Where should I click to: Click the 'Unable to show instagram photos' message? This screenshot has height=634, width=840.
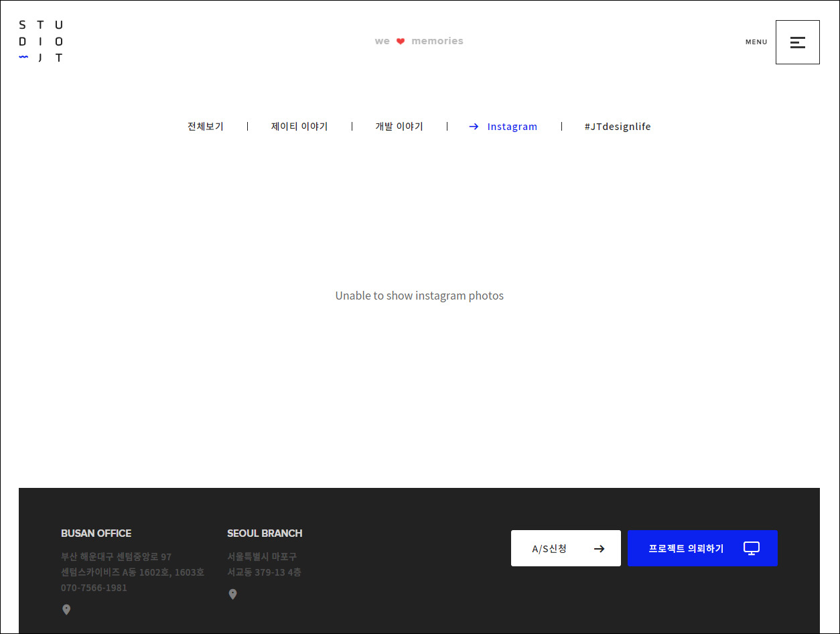[x=419, y=296]
